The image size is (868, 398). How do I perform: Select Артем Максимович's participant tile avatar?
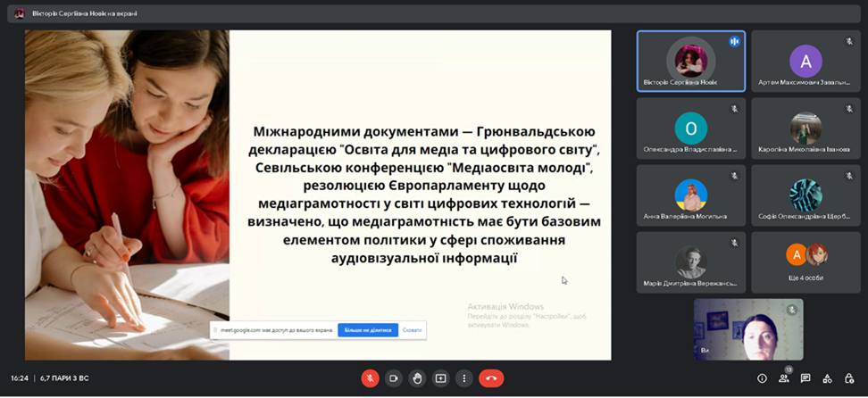pyautogui.click(x=805, y=61)
